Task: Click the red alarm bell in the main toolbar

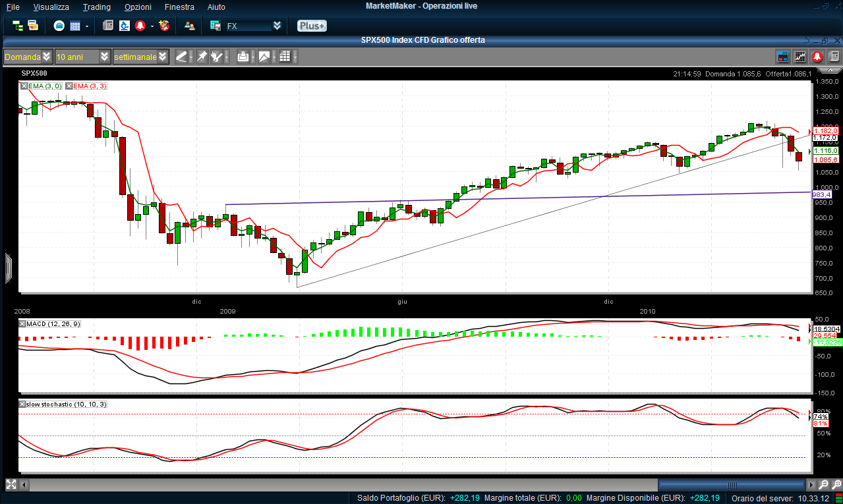Action: coord(140,26)
